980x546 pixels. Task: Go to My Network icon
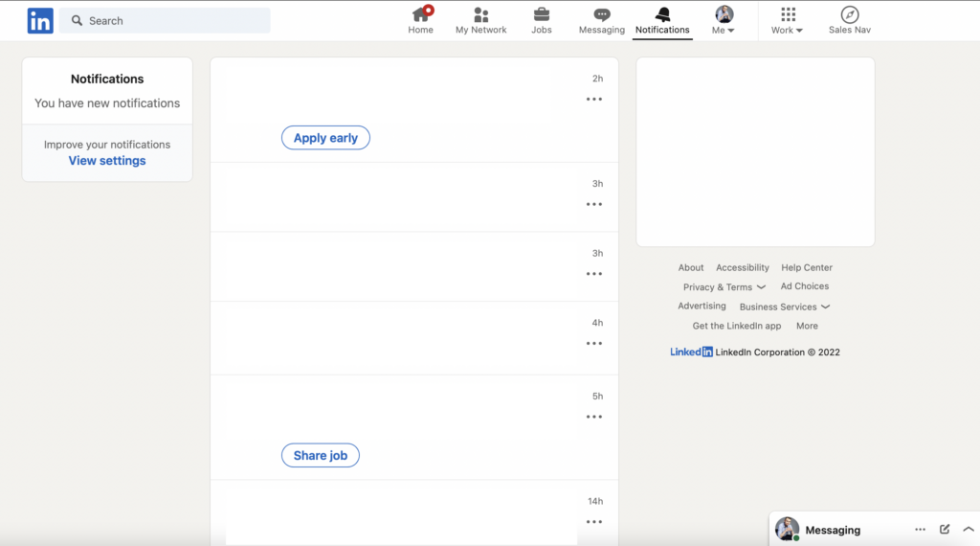click(x=481, y=14)
